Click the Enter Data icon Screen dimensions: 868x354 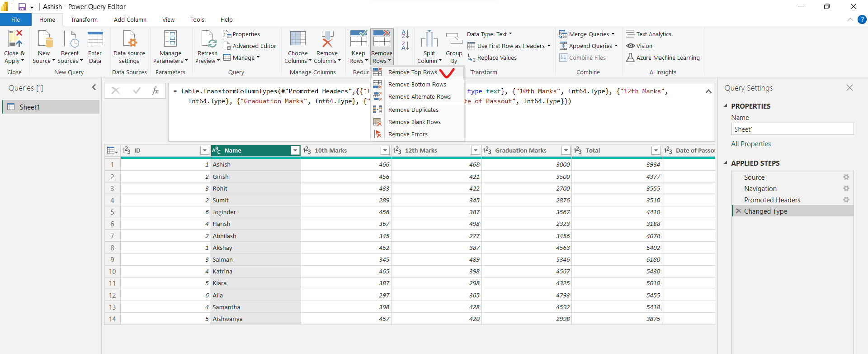click(95, 39)
